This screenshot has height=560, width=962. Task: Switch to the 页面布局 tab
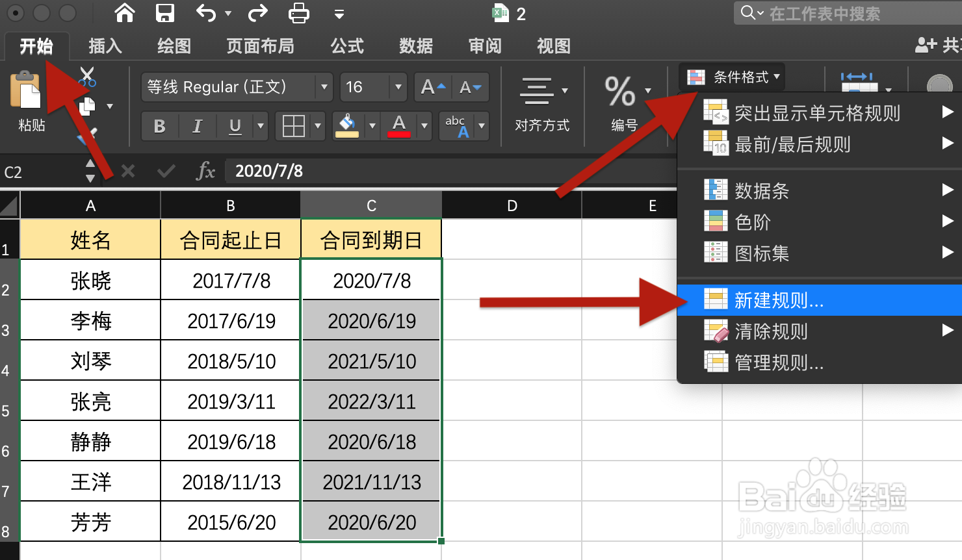(260, 46)
